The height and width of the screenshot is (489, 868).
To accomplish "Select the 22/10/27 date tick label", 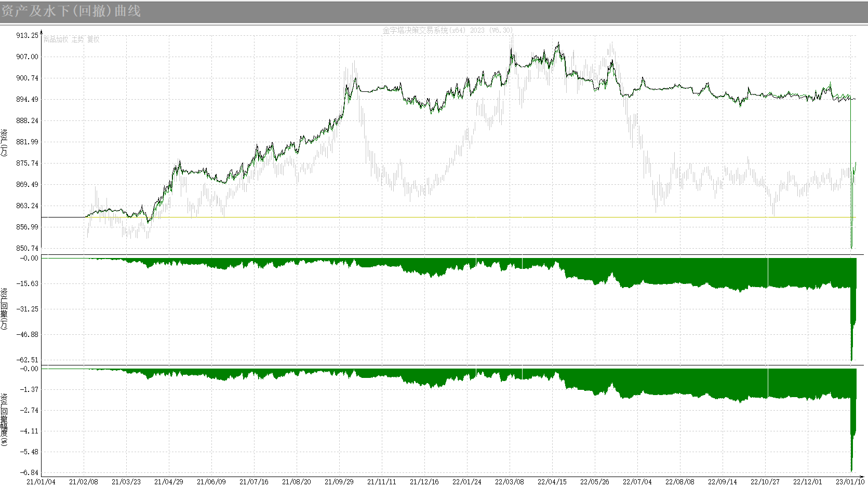I will click(x=765, y=482).
